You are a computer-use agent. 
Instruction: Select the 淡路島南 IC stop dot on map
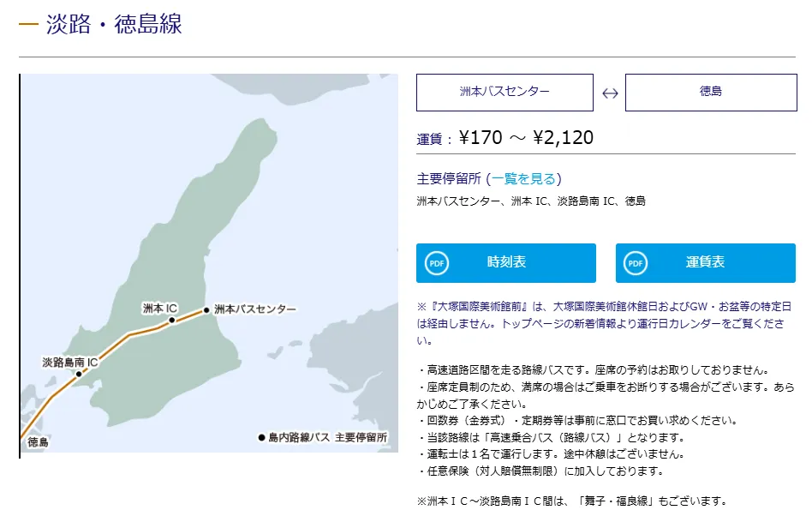click(x=79, y=374)
